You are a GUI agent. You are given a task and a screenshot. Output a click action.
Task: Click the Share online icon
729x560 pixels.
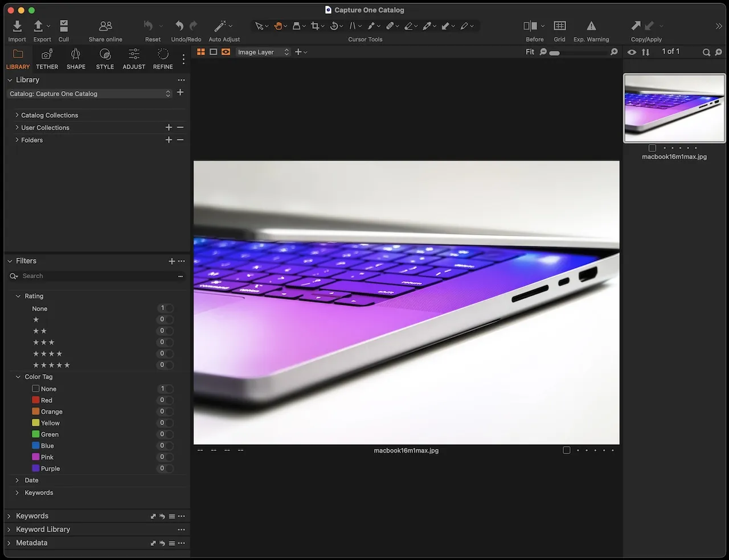coord(105,26)
